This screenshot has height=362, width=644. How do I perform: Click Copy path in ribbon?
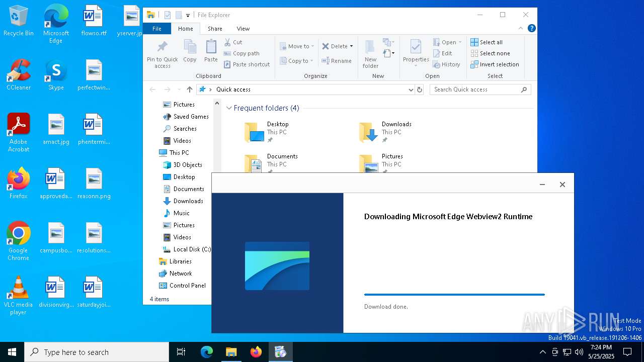242,53
